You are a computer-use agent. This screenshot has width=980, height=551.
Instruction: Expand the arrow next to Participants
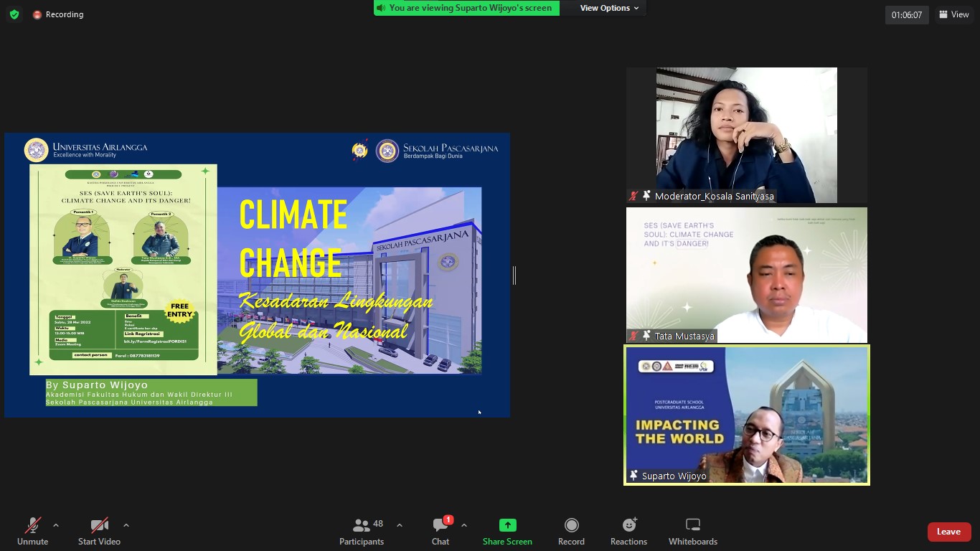coord(400,525)
